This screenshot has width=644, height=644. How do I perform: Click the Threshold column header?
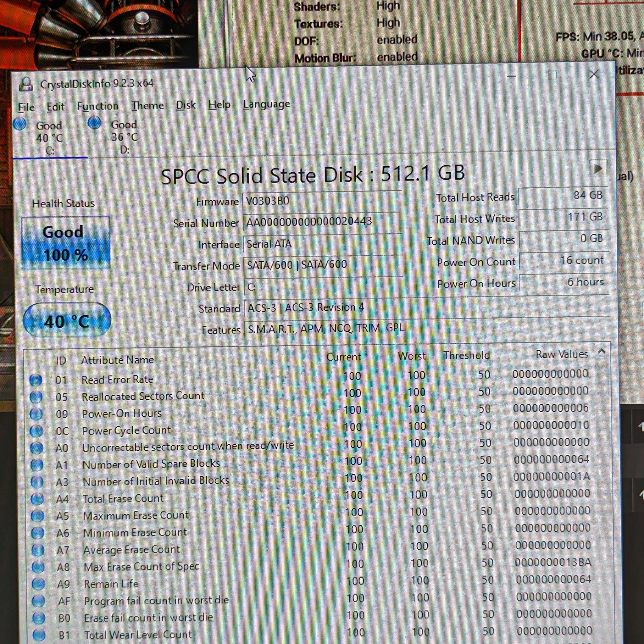coord(466,355)
